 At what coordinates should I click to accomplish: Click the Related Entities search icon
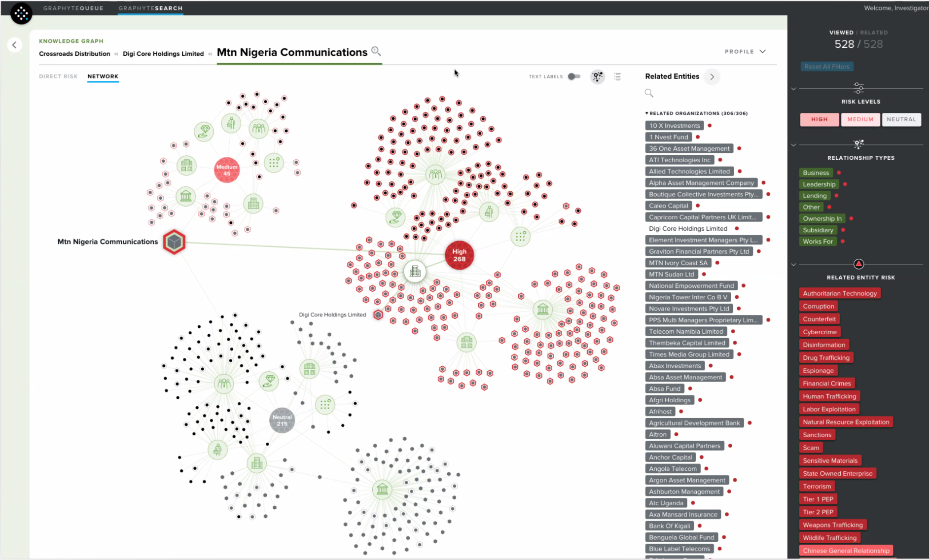[x=649, y=93]
